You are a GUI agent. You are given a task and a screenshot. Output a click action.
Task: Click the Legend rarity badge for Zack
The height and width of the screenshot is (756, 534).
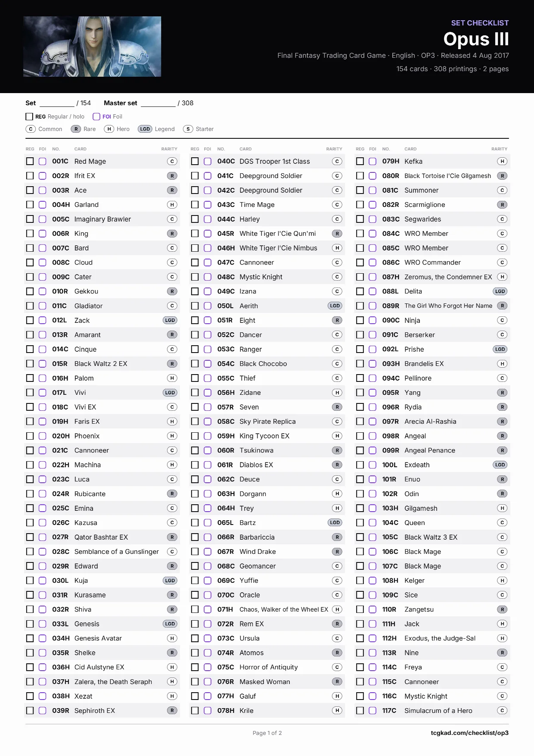[x=170, y=320]
